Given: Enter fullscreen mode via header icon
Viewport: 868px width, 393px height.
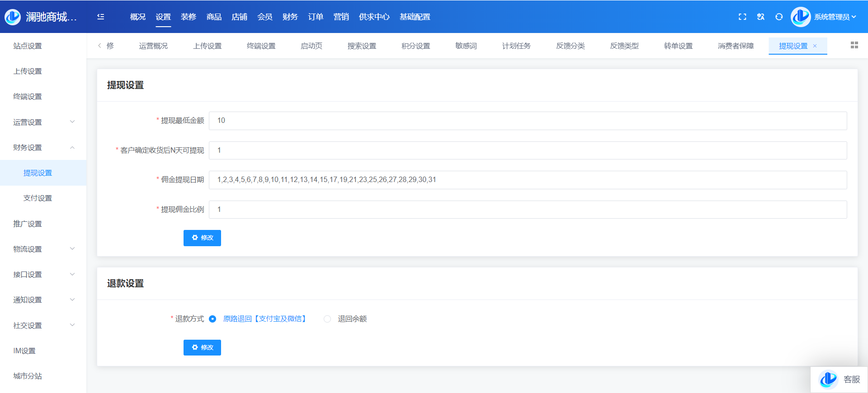Looking at the screenshot, I should 742,17.
